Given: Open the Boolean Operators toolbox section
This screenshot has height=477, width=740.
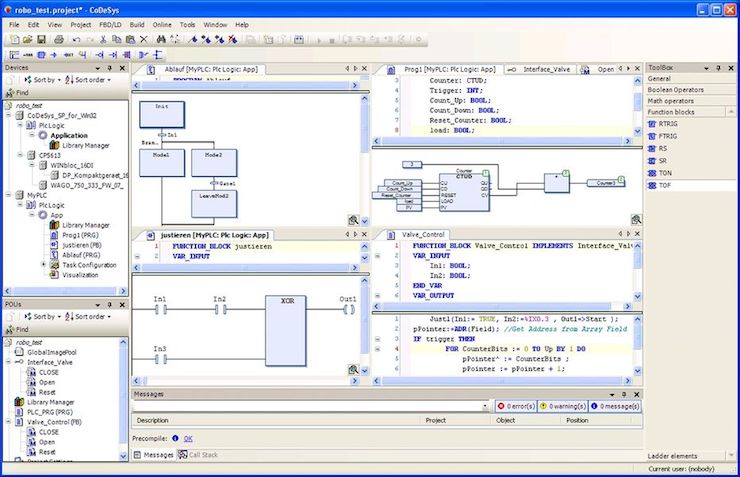Looking at the screenshot, I should click(x=676, y=89).
